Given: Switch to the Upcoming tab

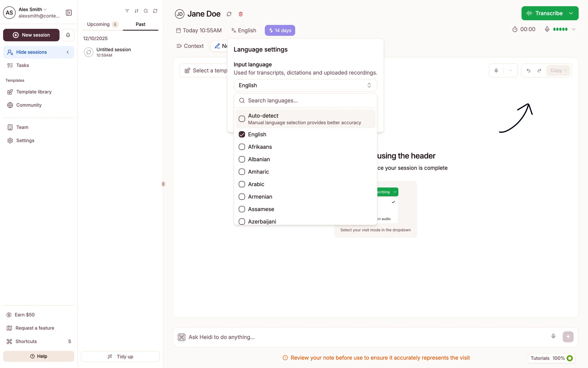Looking at the screenshot, I should click(x=98, y=24).
